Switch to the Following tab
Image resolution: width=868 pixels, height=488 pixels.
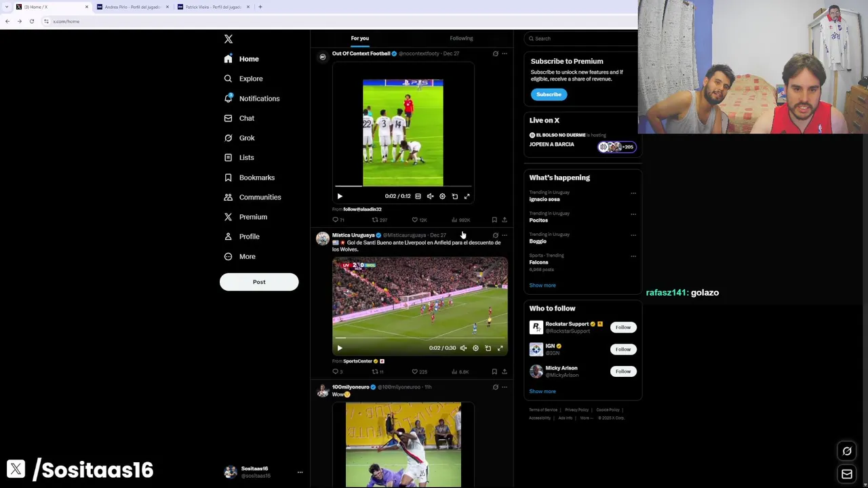point(461,39)
